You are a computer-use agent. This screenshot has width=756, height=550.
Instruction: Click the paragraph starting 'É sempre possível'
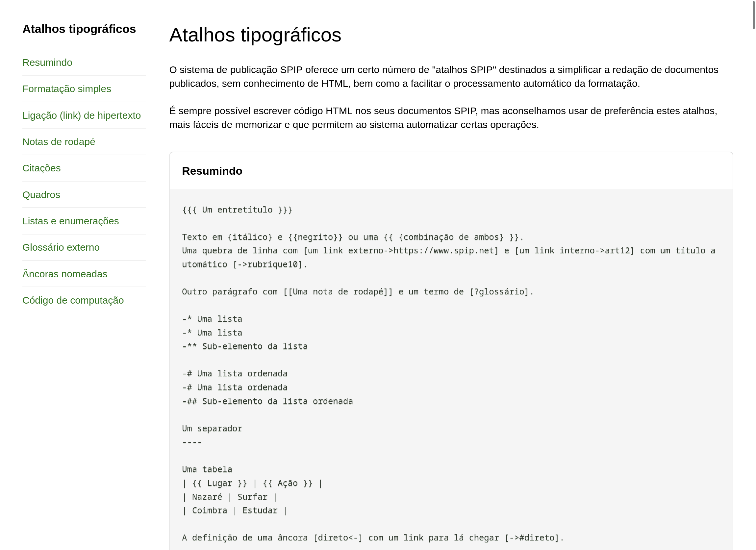click(443, 118)
